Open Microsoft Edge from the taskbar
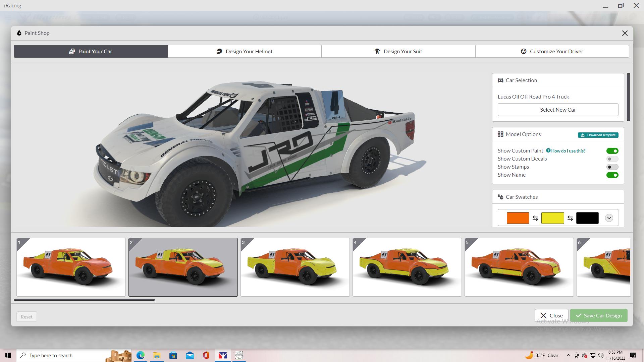Image resolution: width=644 pixels, height=362 pixels. (140, 355)
